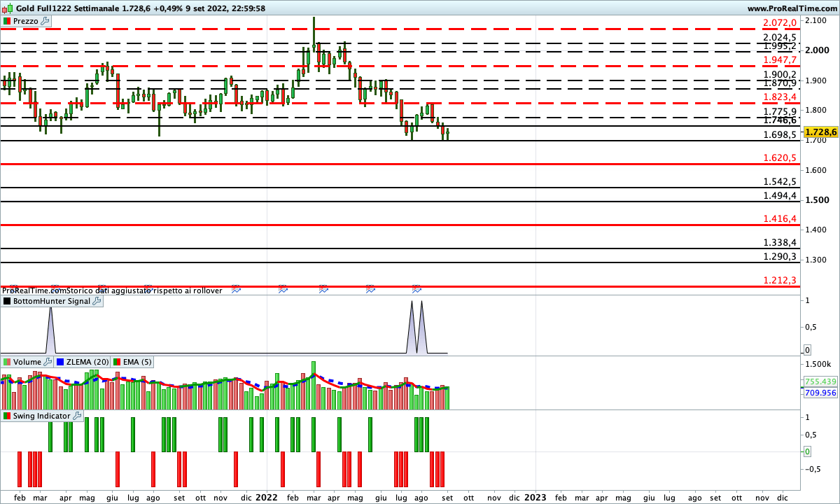This screenshot has width=840, height=504.
Task: Click the rightmost rollover marker icon
Action: click(x=416, y=288)
